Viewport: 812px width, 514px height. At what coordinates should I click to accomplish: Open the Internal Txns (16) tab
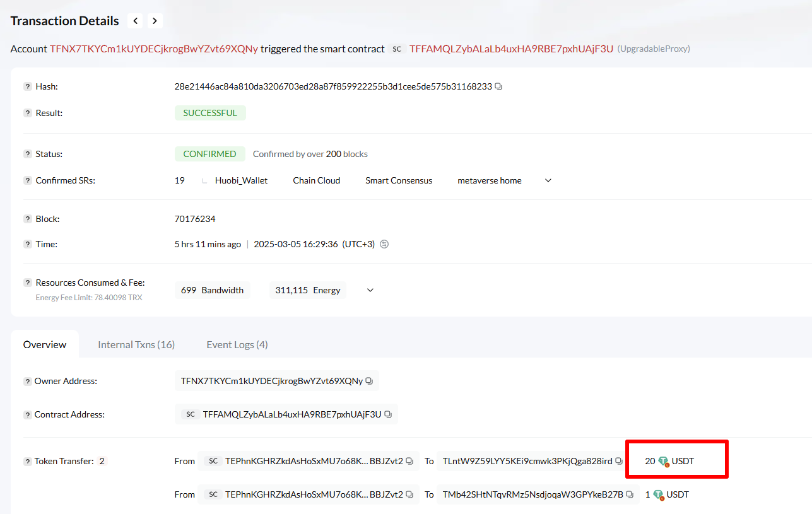(x=136, y=344)
